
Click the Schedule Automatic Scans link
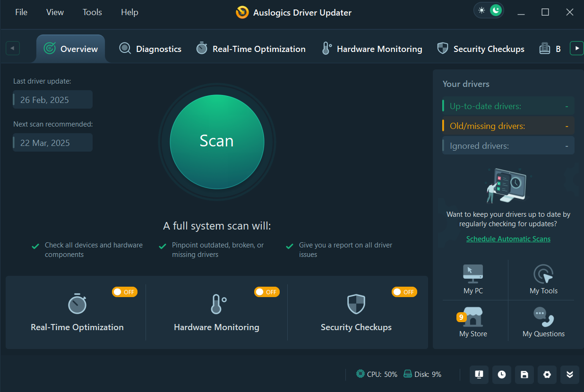[x=508, y=239]
